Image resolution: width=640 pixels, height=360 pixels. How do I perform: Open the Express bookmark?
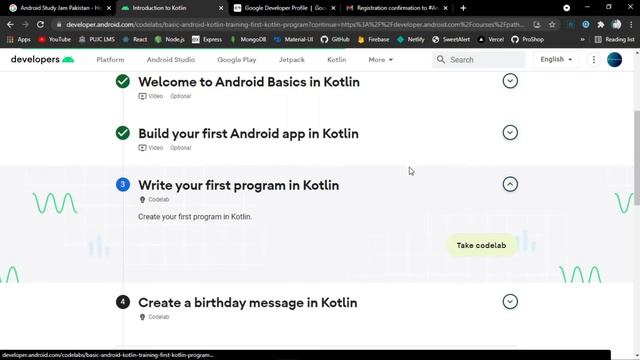207,40
